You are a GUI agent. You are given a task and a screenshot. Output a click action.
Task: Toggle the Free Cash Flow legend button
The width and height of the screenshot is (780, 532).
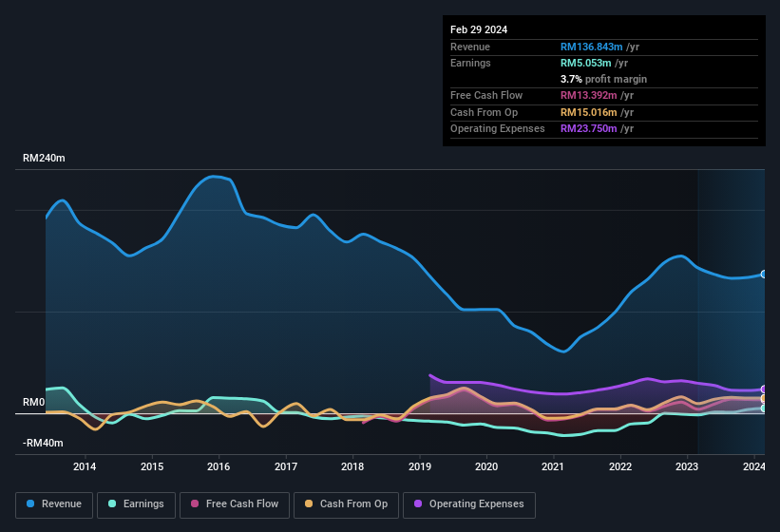[x=235, y=504]
